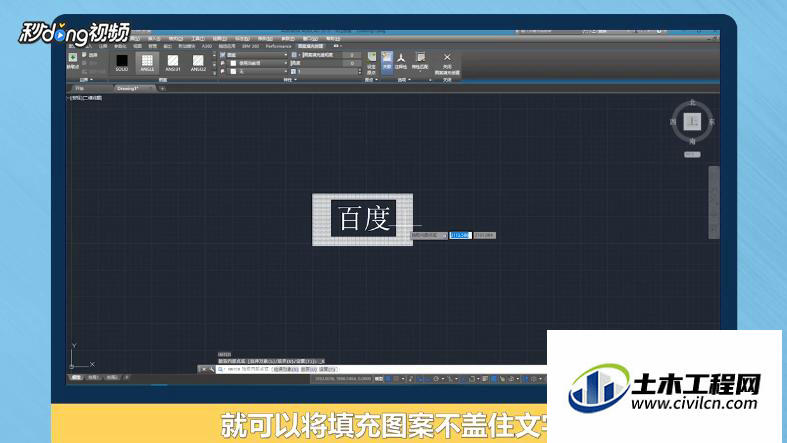
Task: Click East on the ViewCube compass
Action: point(712,122)
